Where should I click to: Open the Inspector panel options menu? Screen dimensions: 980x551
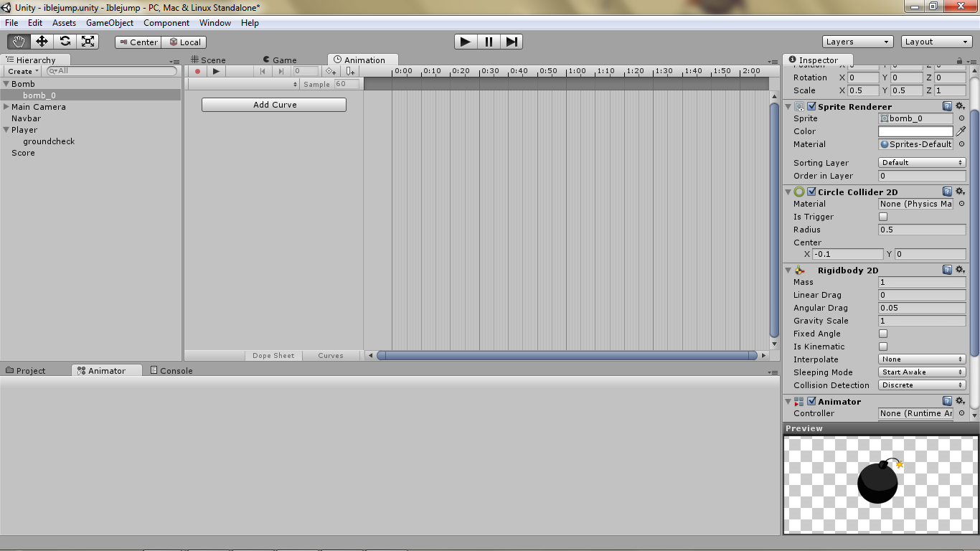971,61
